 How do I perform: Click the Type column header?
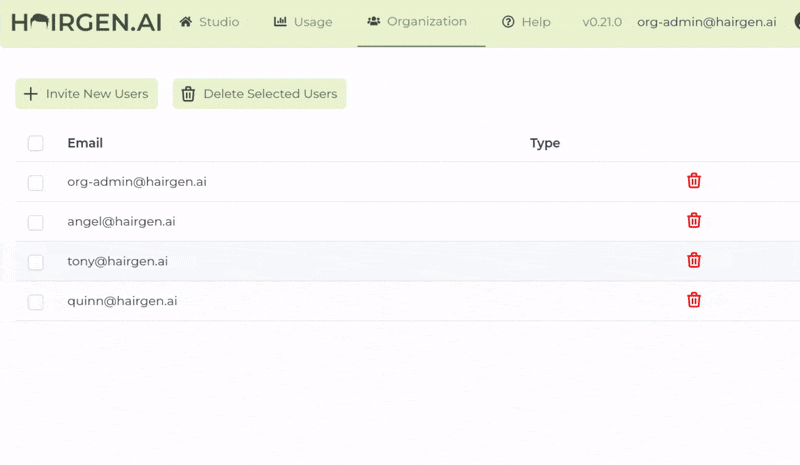tap(544, 143)
